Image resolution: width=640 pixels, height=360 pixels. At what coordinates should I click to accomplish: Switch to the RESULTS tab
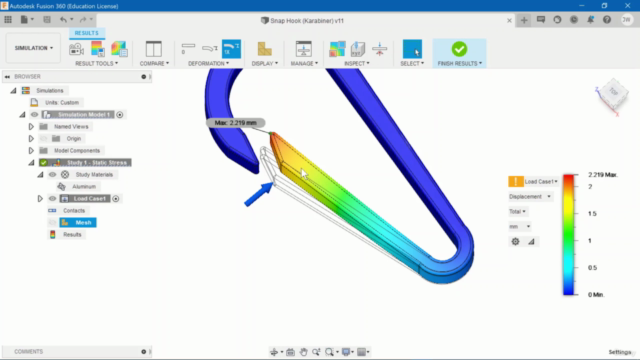click(87, 33)
